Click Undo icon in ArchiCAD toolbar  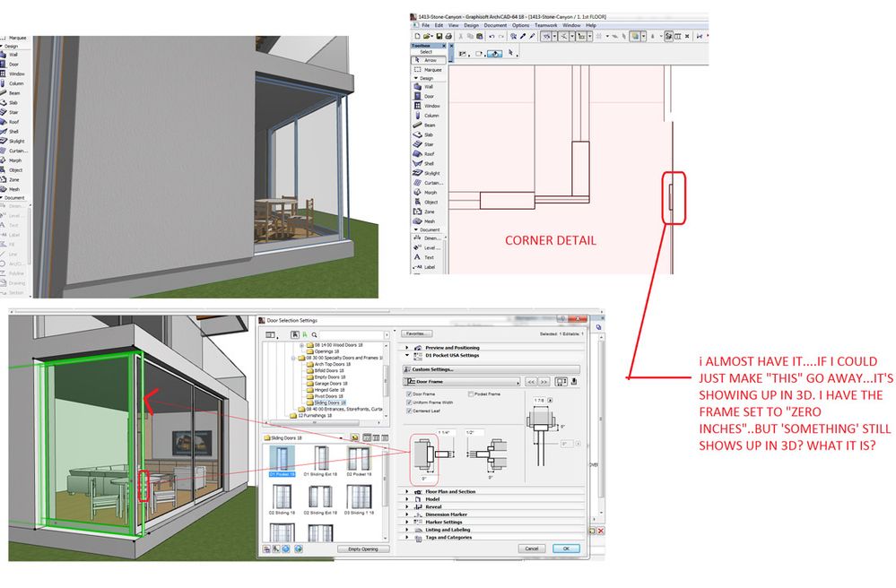(491, 36)
